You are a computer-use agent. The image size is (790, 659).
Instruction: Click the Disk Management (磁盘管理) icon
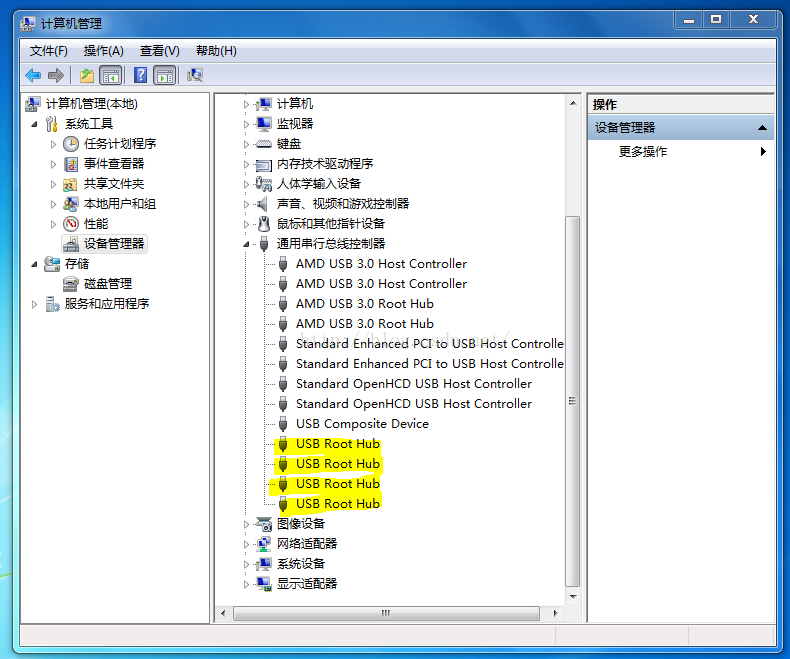[71, 284]
